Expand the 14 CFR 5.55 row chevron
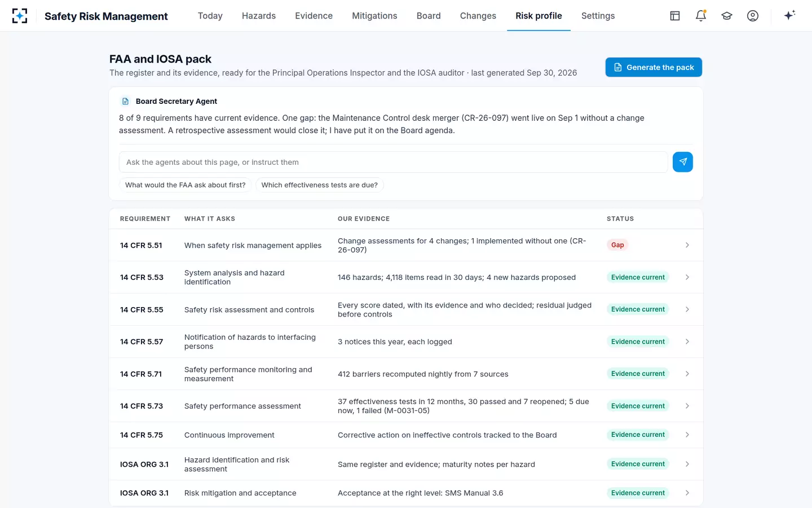This screenshot has height=508, width=812. [x=687, y=309]
